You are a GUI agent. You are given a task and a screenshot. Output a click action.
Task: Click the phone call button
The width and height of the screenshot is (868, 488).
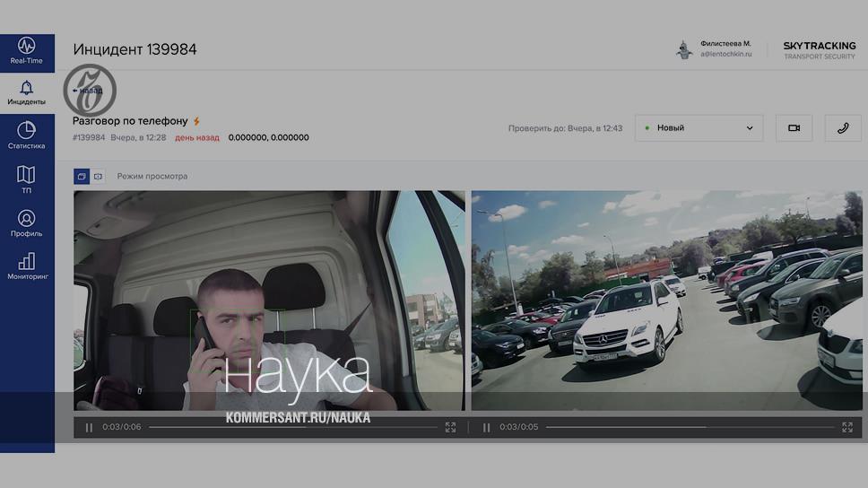pos(843,128)
